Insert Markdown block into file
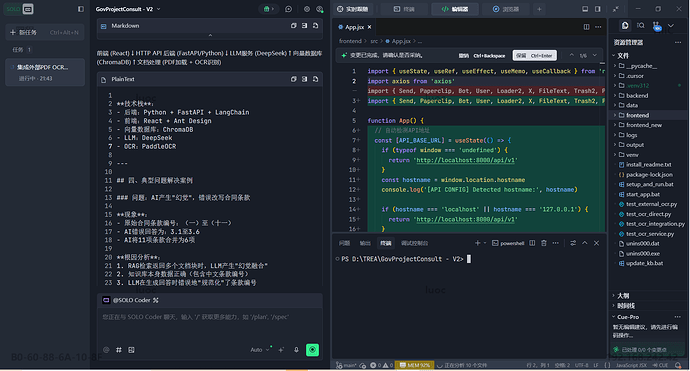 pyautogui.click(x=305, y=26)
